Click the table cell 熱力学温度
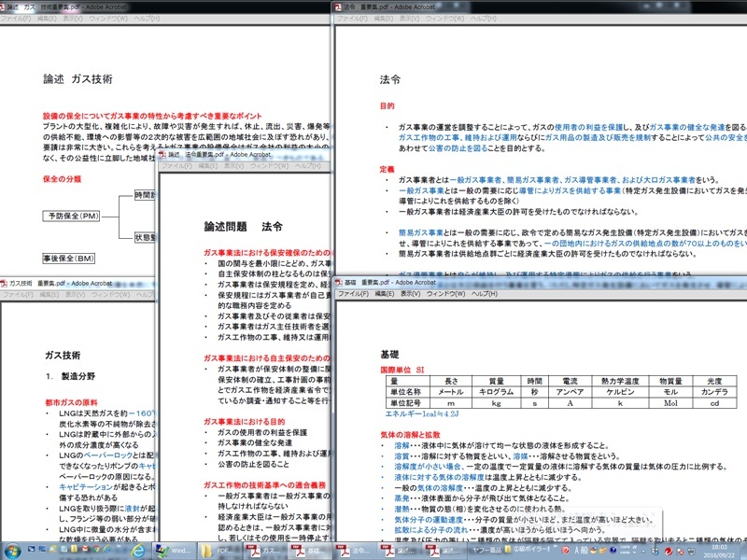 [x=620, y=381]
